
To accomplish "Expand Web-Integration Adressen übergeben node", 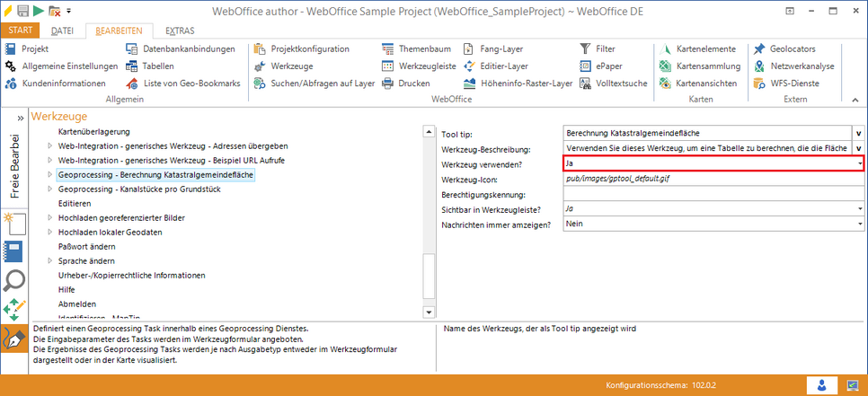I will coord(49,146).
